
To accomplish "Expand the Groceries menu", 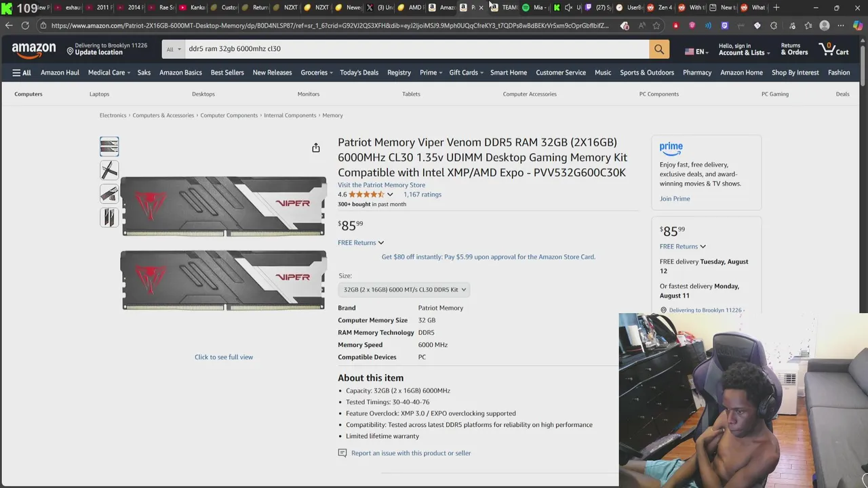I will 317,73.
